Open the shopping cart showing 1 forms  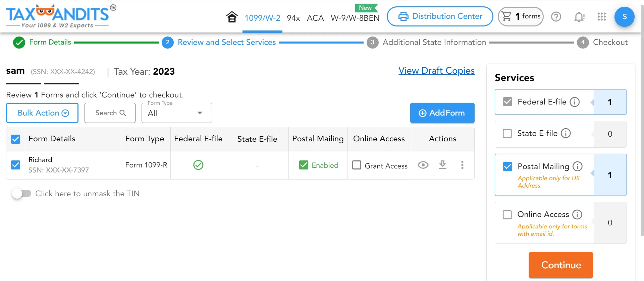tap(520, 16)
